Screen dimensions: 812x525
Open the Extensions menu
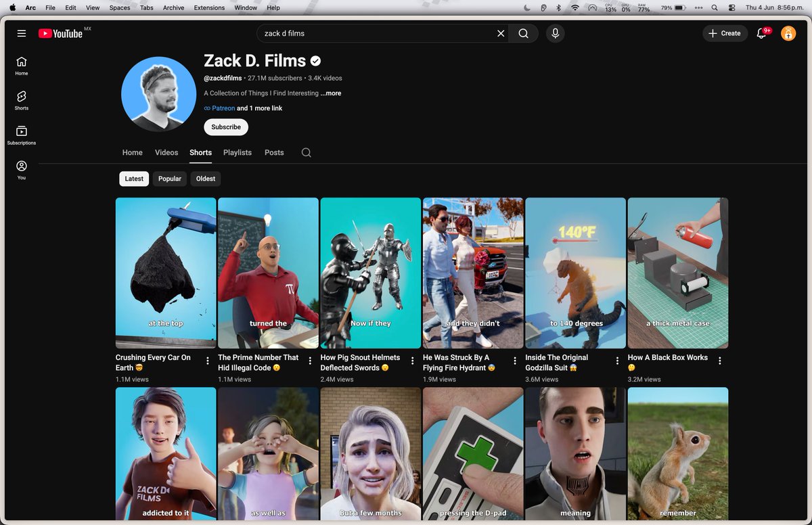click(x=210, y=7)
